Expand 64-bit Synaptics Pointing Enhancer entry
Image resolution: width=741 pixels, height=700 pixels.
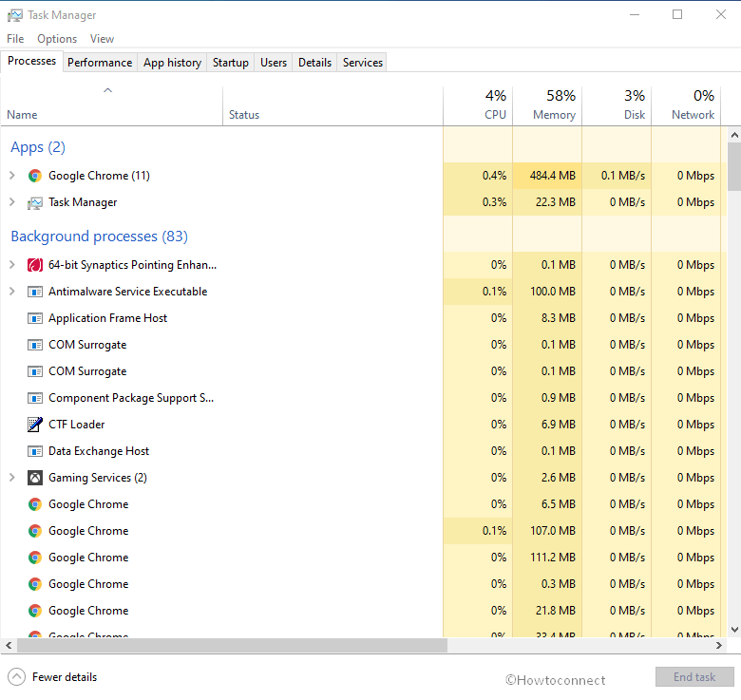[x=12, y=265]
